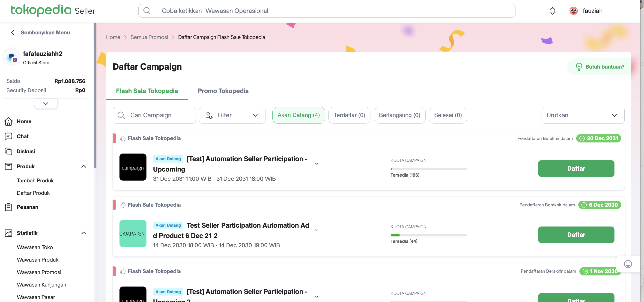Collapse the Produk menu section

click(x=83, y=166)
